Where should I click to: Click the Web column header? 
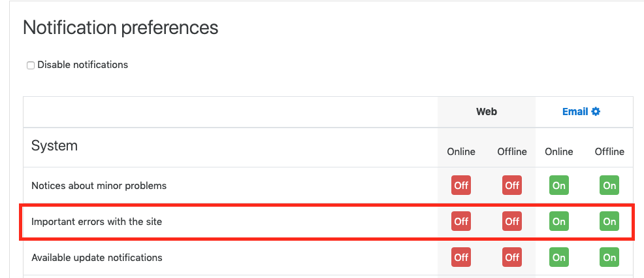click(487, 112)
